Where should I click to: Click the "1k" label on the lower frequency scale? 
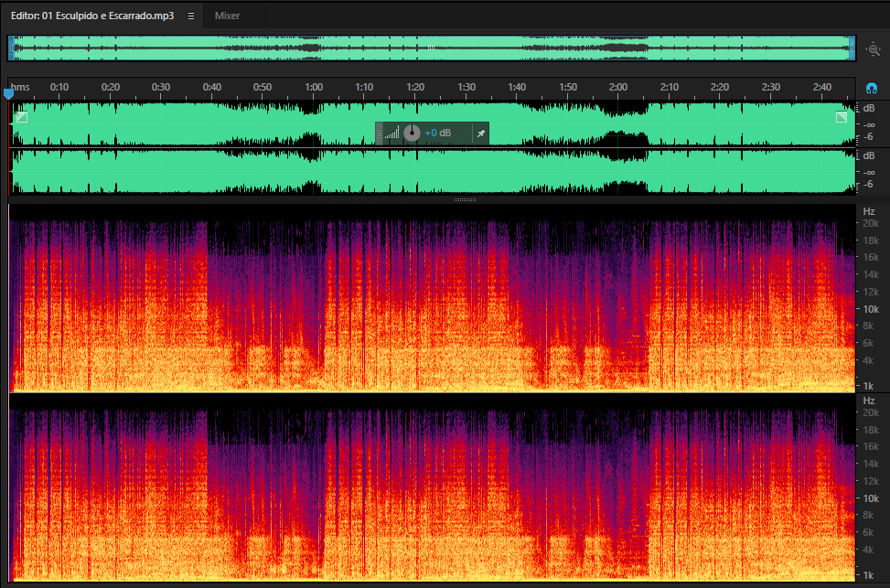[868, 575]
